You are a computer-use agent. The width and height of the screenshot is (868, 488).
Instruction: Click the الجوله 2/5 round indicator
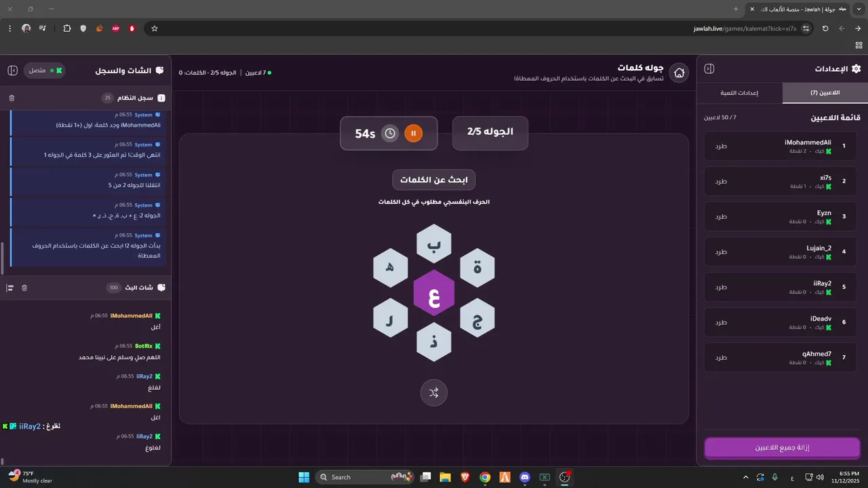[490, 132]
